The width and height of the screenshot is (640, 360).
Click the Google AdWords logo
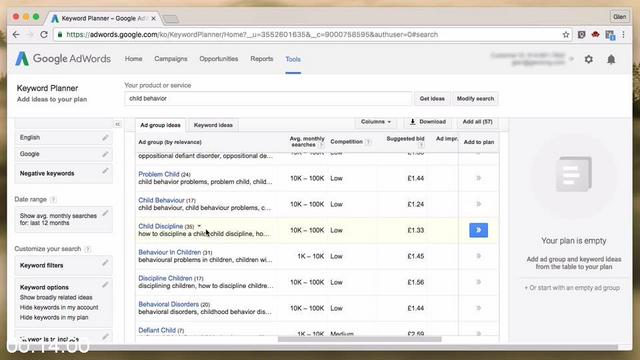(x=63, y=59)
